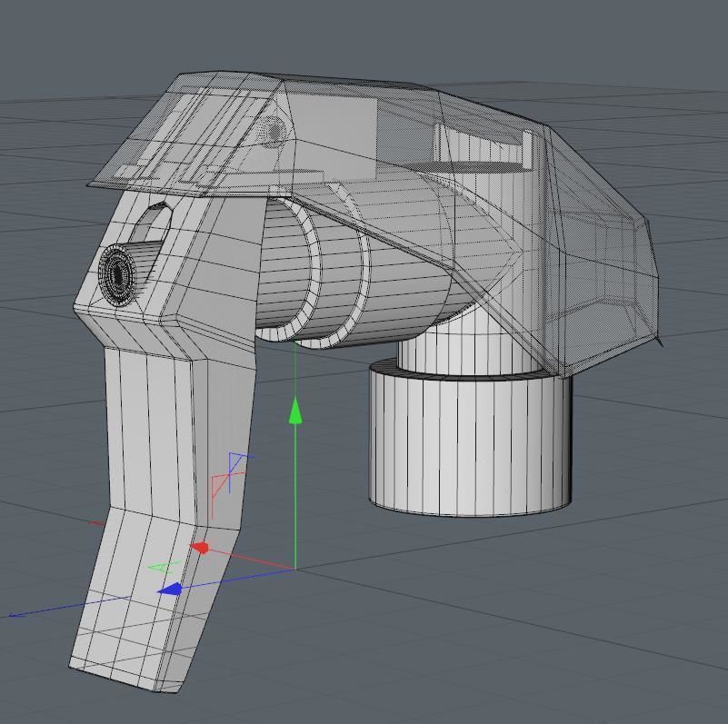The image size is (728, 724).
Task: Click the gizmo origin point
Action: pyautogui.click(x=295, y=568)
